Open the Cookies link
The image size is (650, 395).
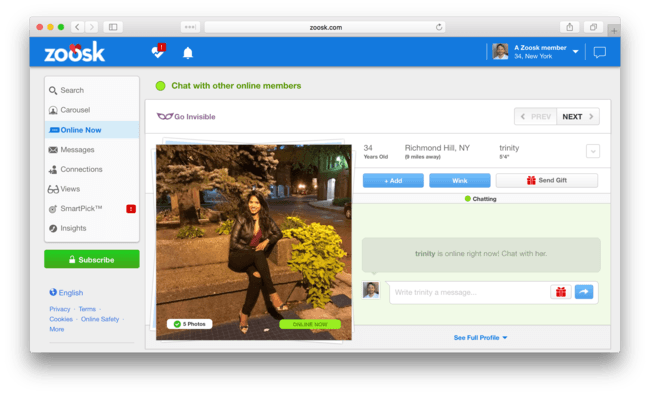pos(61,319)
